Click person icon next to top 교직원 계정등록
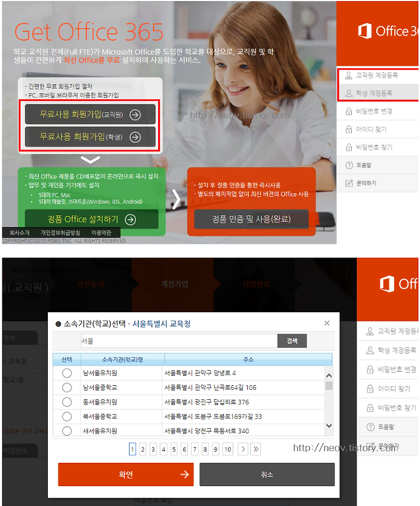The image size is (420, 506). click(x=349, y=75)
